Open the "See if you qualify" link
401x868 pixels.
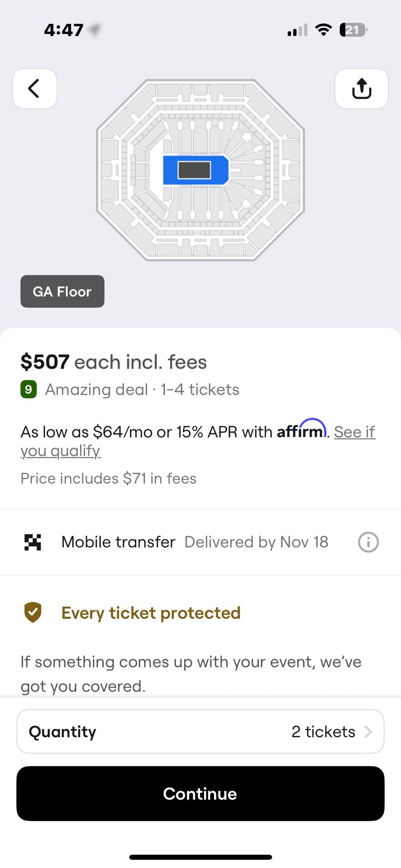[60, 451]
